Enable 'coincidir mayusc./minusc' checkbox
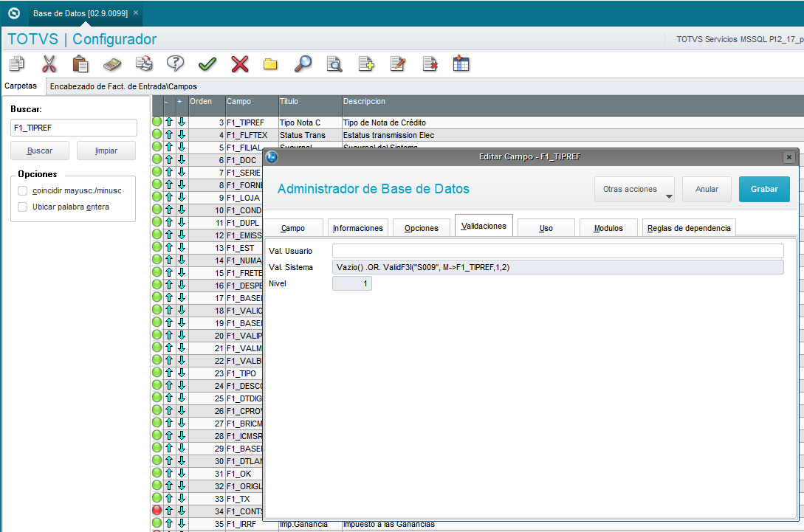Image resolution: width=804 pixels, height=532 pixels. click(23, 190)
